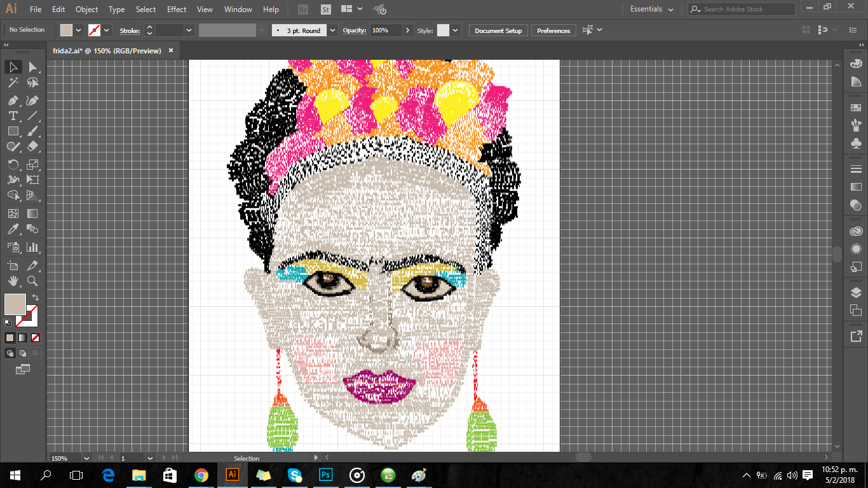The height and width of the screenshot is (488, 868).
Task: Pick the Eyedropper tool
Action: pos(13,229)
